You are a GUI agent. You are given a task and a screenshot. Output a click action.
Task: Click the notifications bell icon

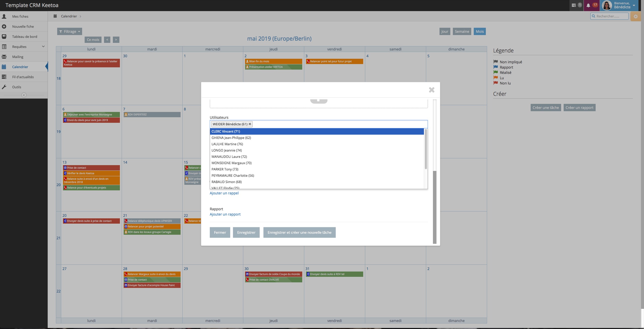[x=588, y=5]
